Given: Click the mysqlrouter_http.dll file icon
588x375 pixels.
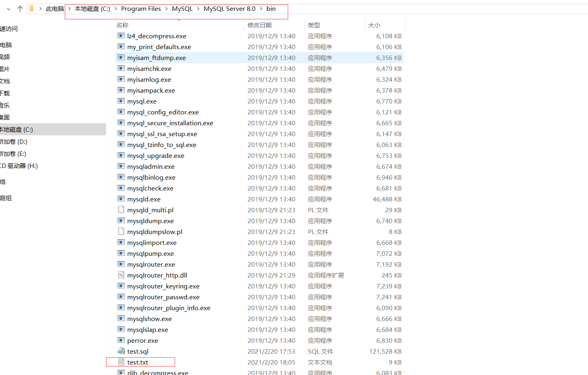Looking at the screenshot, I should click(x=121, y=275).
